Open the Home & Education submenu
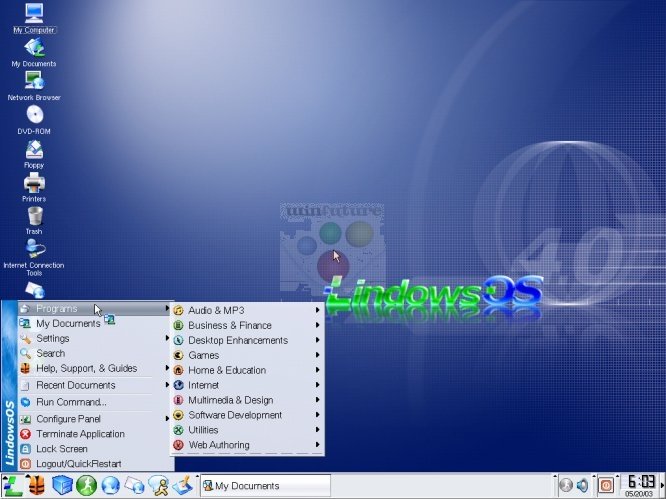This screenshot has height=499, width=666. point(247,370)
